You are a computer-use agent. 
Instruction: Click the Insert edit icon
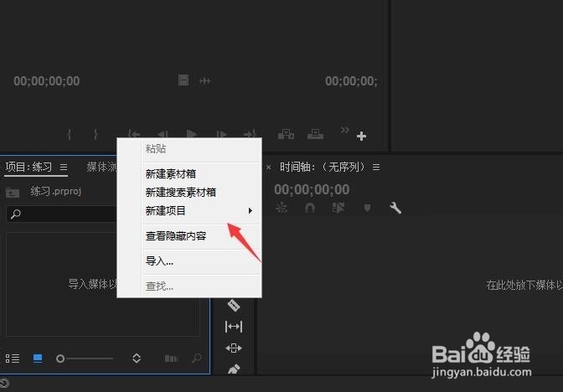point(286,134)
